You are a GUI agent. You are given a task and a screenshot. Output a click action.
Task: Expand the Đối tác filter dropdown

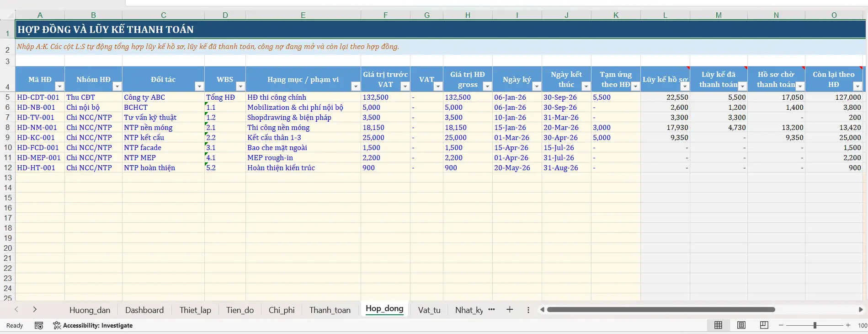coord(199,86)
